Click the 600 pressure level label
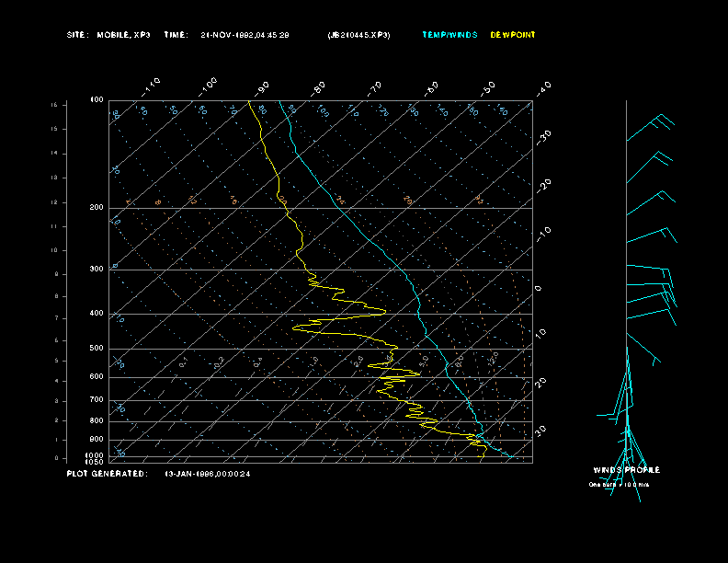The width and height of the screenshot is (728, 563). tap(97, 377)
